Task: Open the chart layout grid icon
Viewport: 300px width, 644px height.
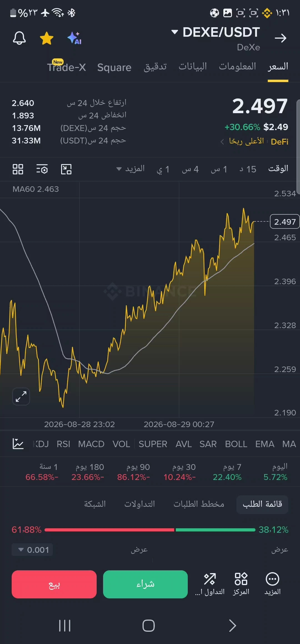Action: (x=18, y=169)
